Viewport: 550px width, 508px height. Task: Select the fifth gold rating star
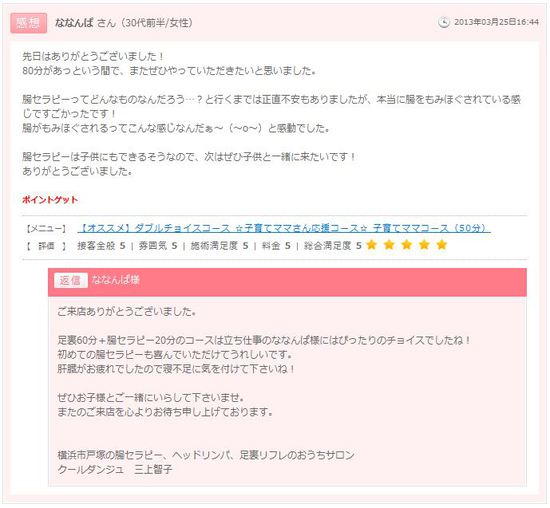(442, 245)
